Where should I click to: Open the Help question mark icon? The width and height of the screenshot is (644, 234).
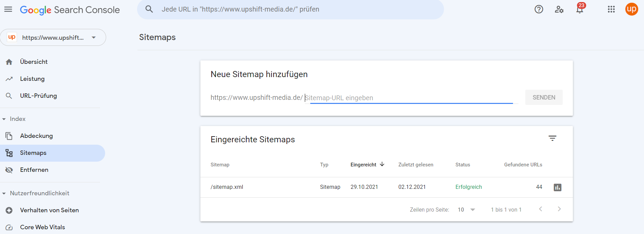click(539, 9)
